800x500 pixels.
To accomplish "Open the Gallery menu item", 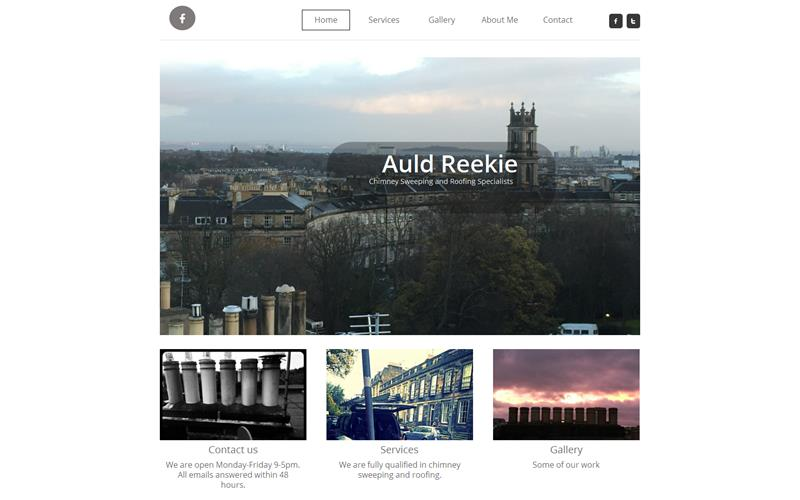I will (441, 20).
